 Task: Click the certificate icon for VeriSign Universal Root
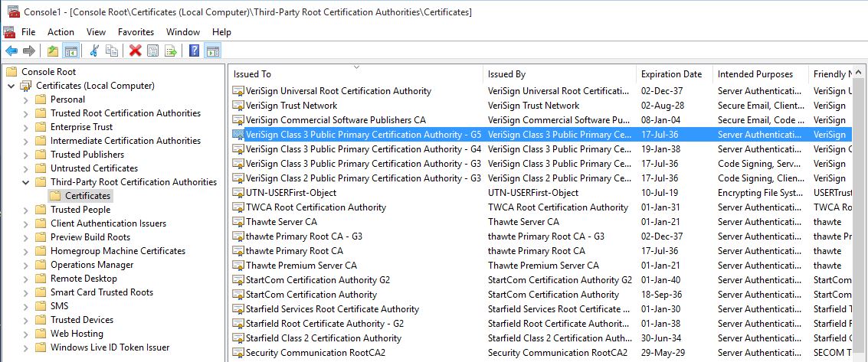coord(238,91)
